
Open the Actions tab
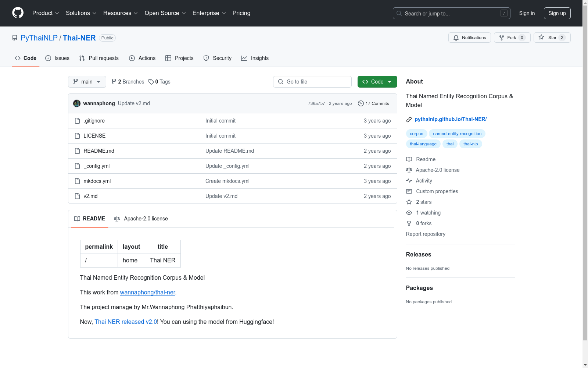tap(142, 58)
